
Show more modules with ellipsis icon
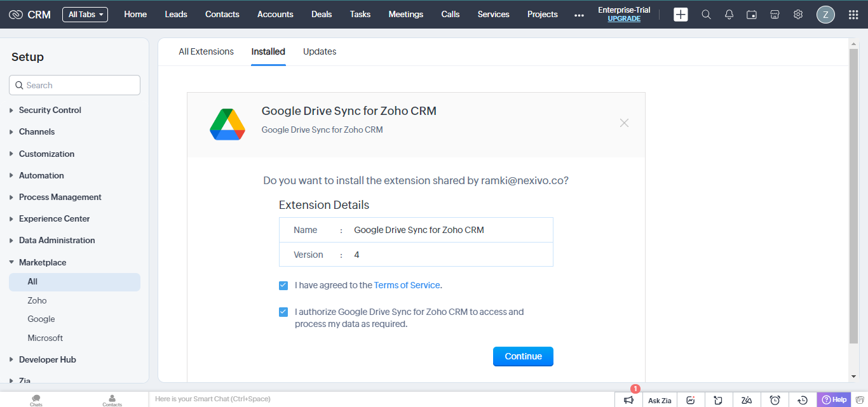(579, 15)
